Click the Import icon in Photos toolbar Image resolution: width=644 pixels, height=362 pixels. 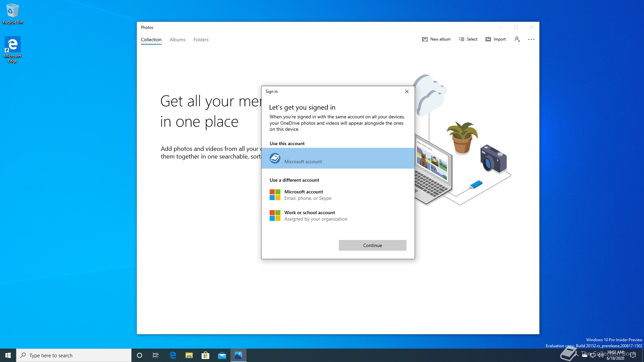pyautogui.click(x=488, y=39)
